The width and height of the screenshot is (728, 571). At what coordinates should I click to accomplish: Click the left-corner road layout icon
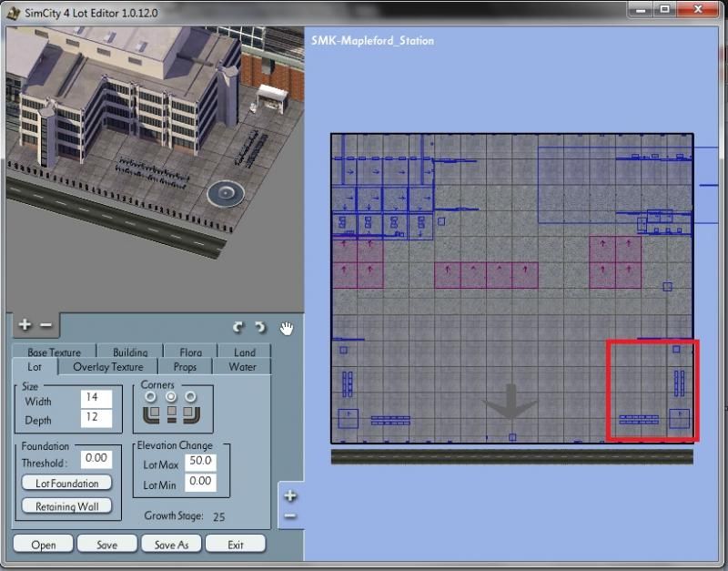click(151, 414)
